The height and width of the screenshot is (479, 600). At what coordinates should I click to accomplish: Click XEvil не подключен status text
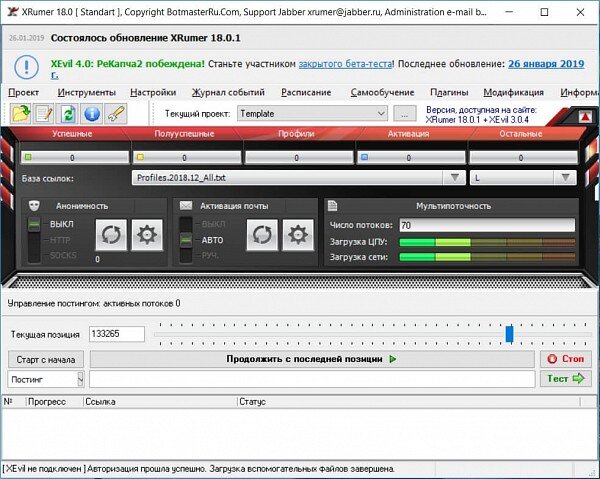click(44, 469)
